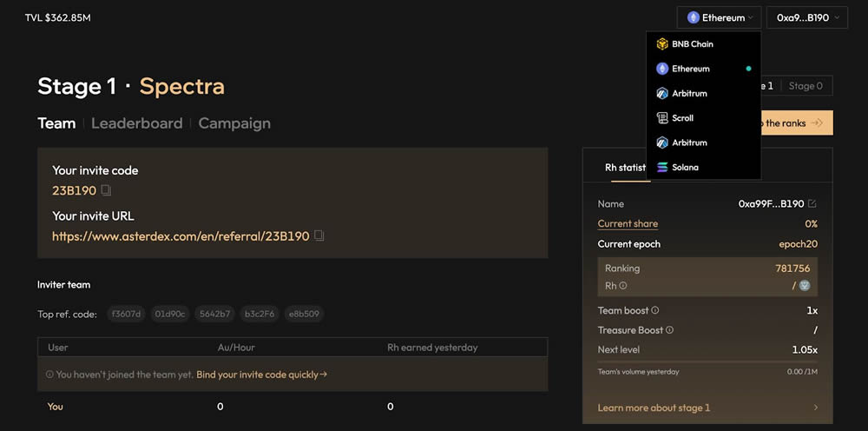Open the Current share link
The image size is (868, 431).
tap(628, 224)
